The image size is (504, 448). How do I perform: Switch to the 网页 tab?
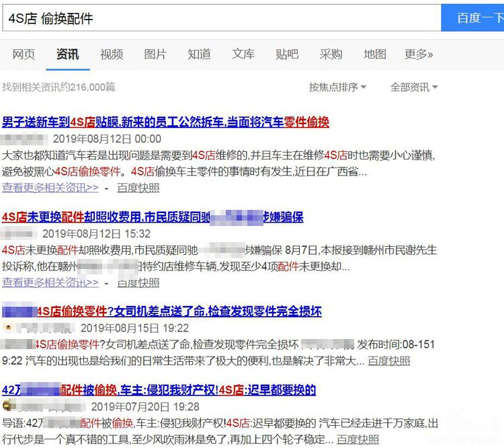24,54
